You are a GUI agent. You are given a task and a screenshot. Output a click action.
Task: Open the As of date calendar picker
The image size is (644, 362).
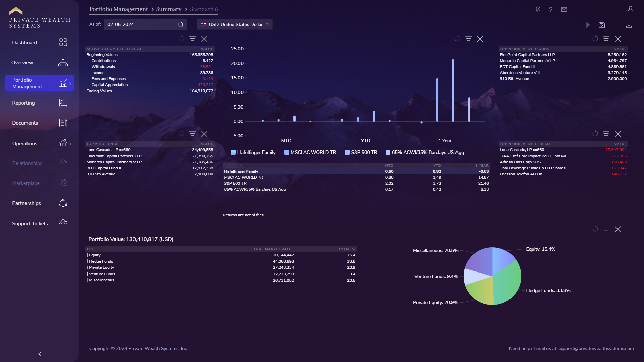tap(180, 24)
